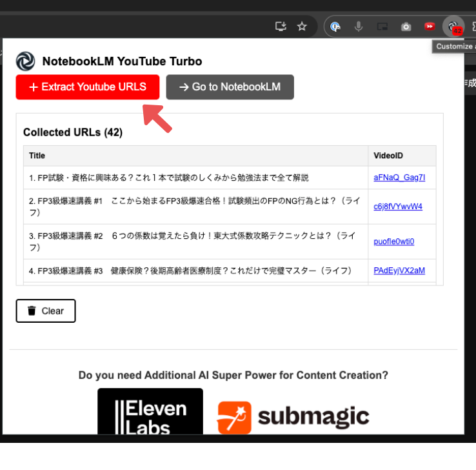Click the Additional AI Super Power heading

click(x=233, y=375)
